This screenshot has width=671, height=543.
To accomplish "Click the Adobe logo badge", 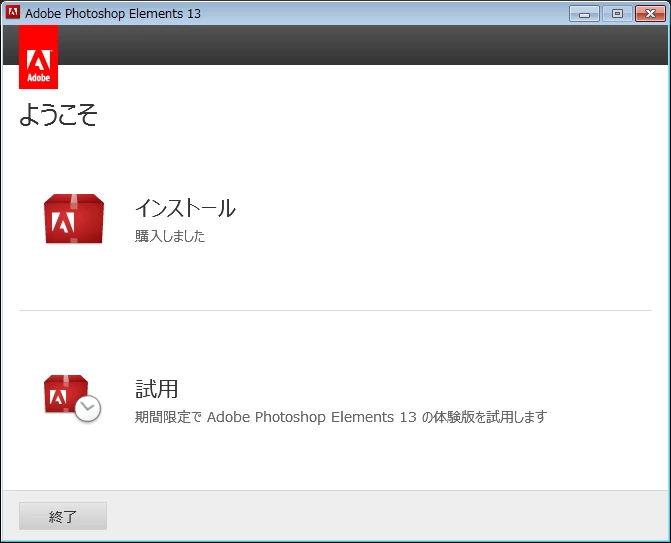I will pyautogui.click(x=39, y=57).
